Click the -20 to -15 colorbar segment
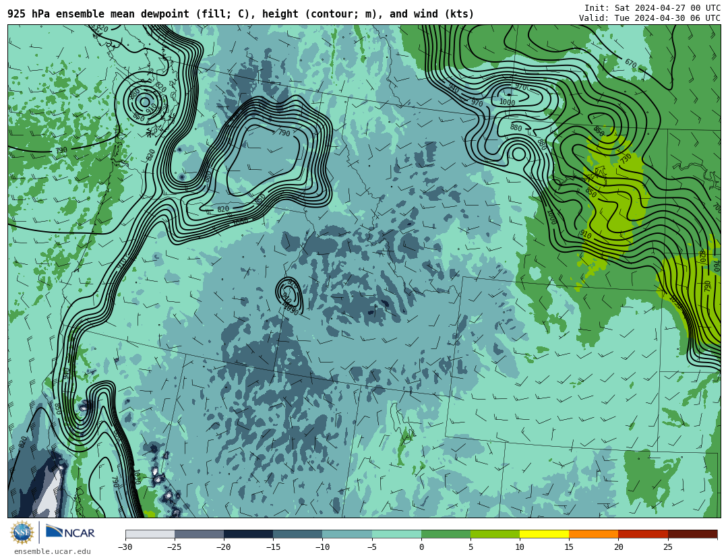728x560 pixels. point(248,534)
